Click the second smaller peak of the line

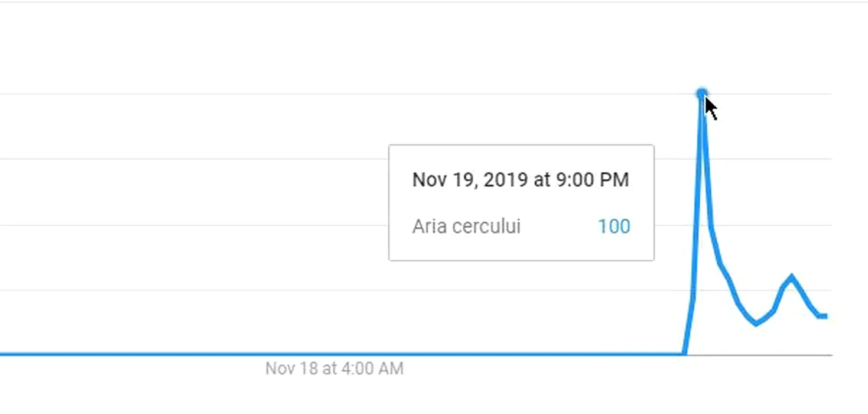pos(791,276)
